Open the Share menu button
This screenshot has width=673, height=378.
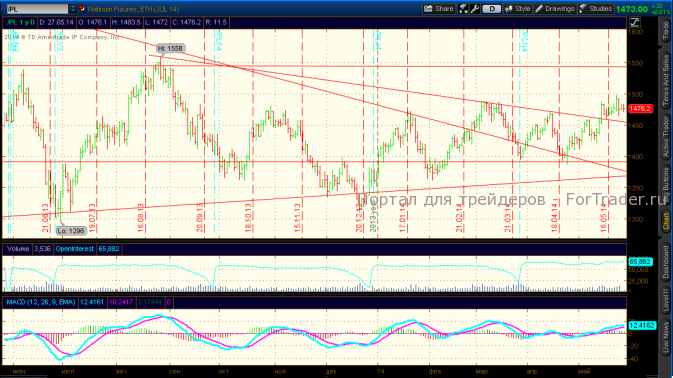[x=439, y=9]
